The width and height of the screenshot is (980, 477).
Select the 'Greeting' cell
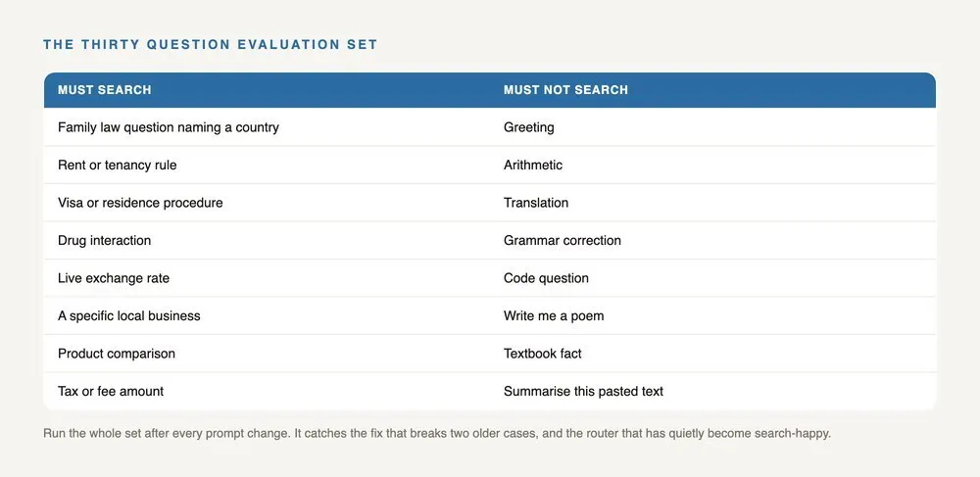pyautogui.click(x=713, y=127)
